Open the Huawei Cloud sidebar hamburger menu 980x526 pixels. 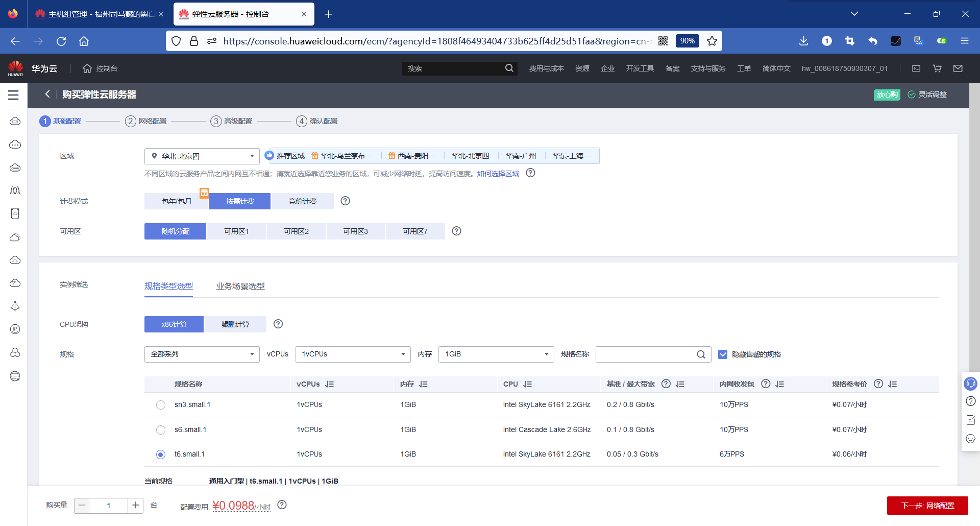[x=13, y=95]
